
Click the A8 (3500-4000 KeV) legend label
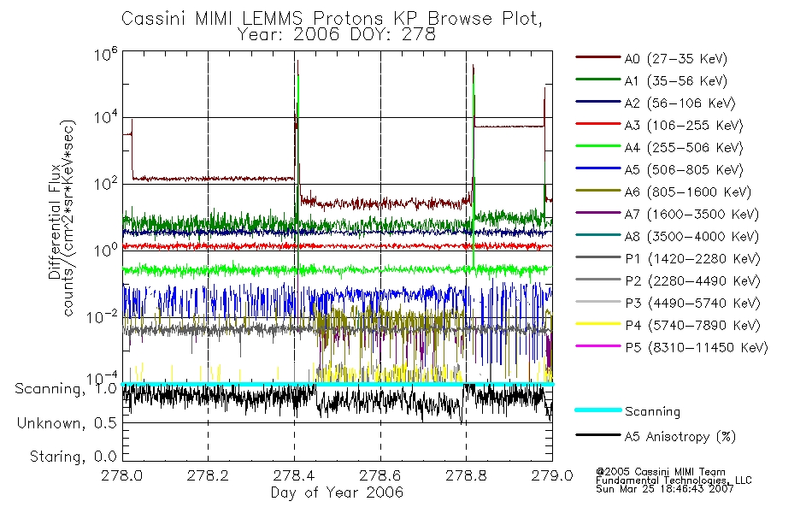pyautogui.click(x=691, y=237)
